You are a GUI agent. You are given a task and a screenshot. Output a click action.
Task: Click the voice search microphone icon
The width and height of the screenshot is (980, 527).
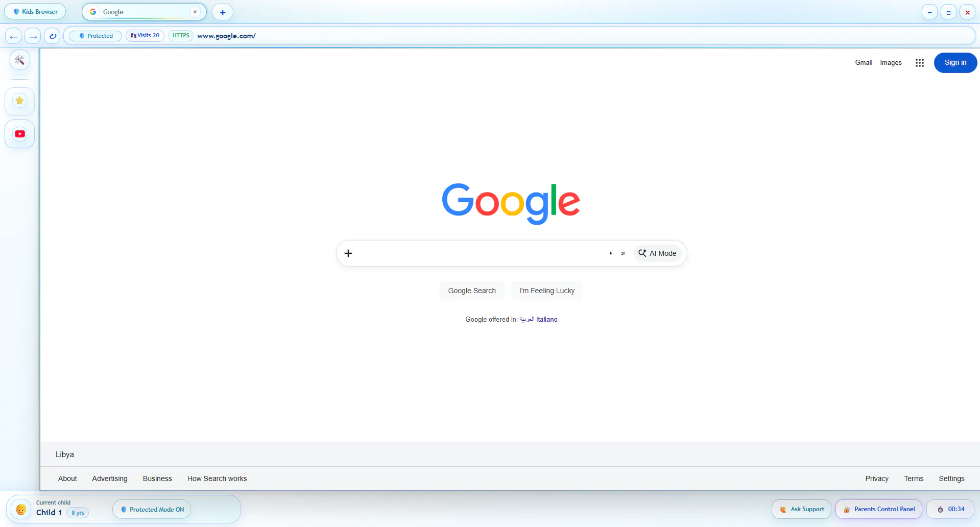click(610, 253)
